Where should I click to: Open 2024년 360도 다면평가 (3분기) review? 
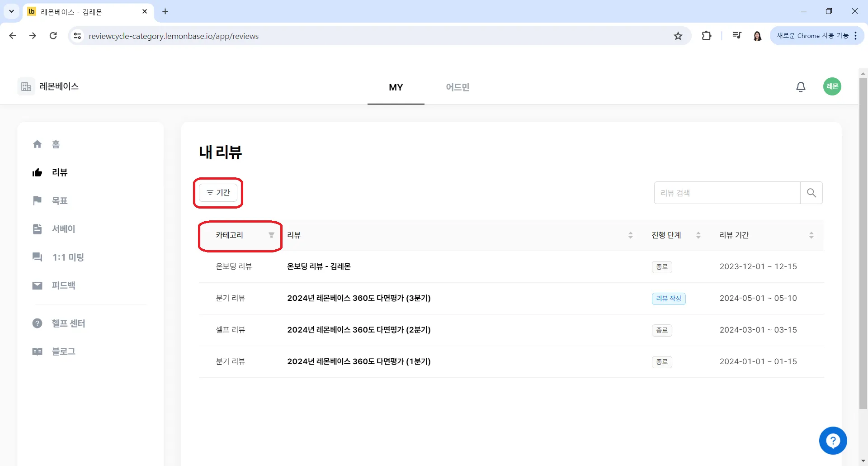coord(359,298)
